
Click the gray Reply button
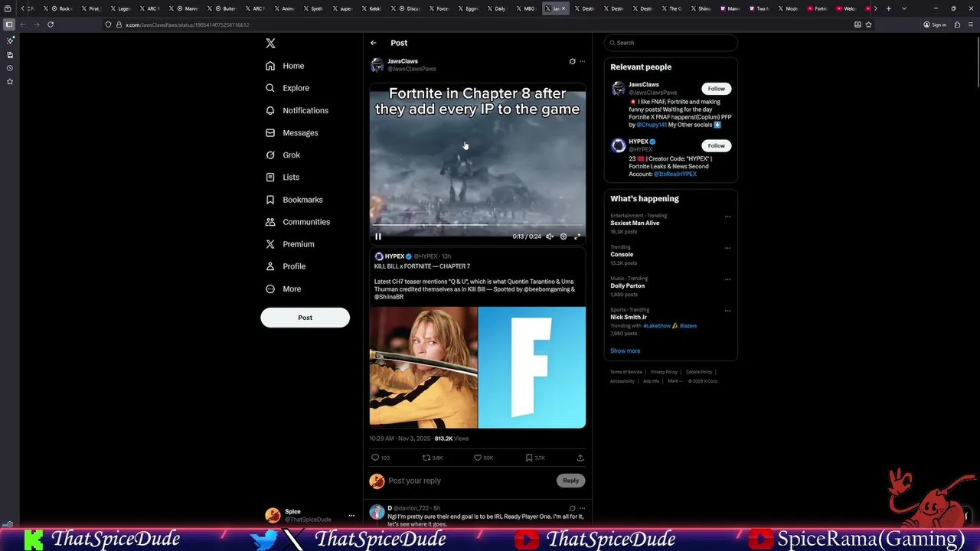pos(571,481)
